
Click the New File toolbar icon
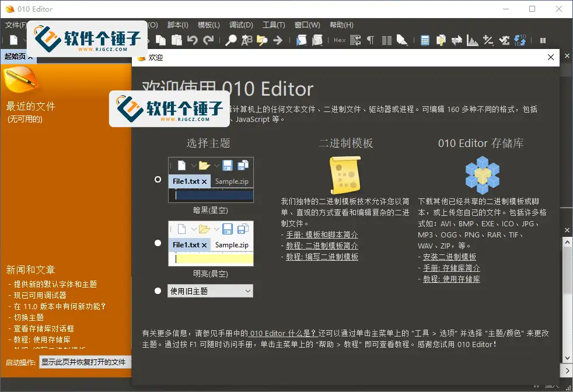click(x=14, y=40)
